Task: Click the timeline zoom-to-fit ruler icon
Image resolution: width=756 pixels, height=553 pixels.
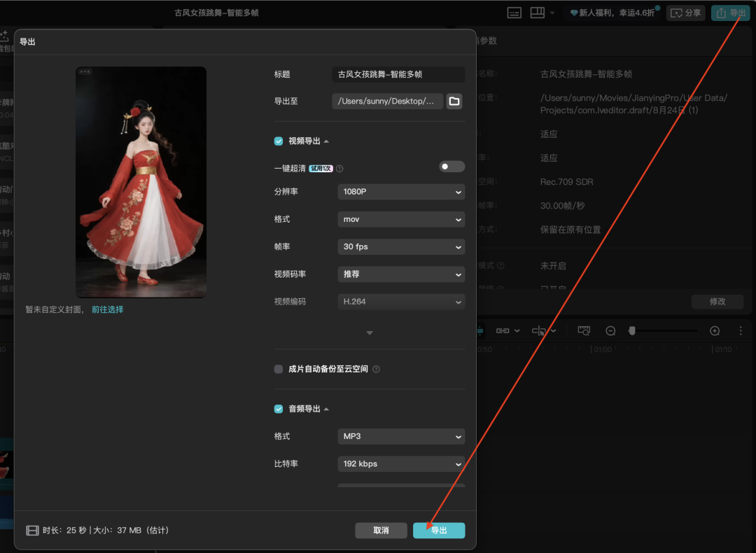Action: coord(584,330)
